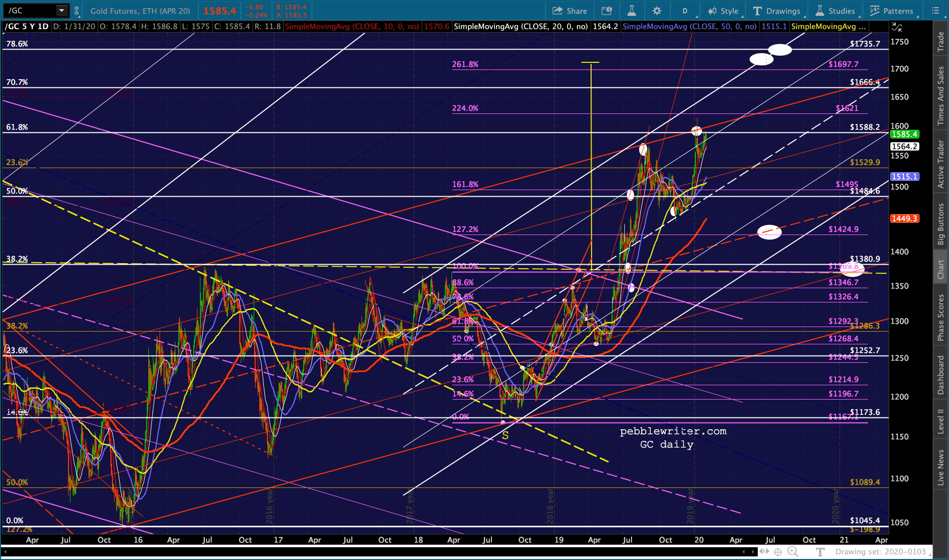Click the bid price B: 1585.4
Image resolution: width=949 pixels, height=560 pixels.
[291, 7]
